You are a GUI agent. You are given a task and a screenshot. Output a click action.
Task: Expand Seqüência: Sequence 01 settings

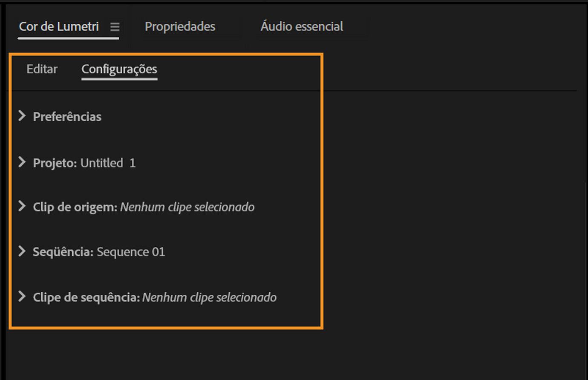(x=22, y=251)
